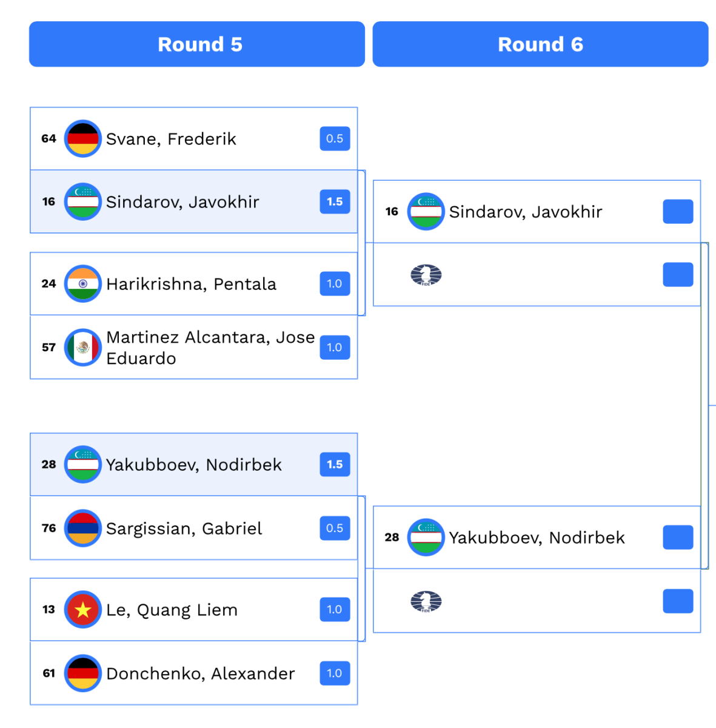This screenshot has height=728, width=716.
Task: Click Uzbekistan flag of Yakubboev in Round 5
Action: [x=82, y=465]
